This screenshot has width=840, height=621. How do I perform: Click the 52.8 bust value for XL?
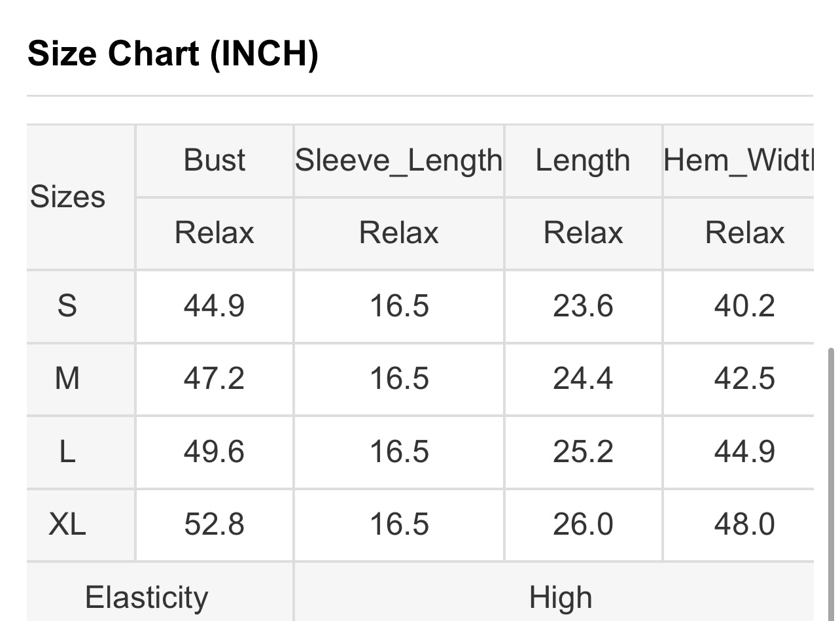[214, 524]
